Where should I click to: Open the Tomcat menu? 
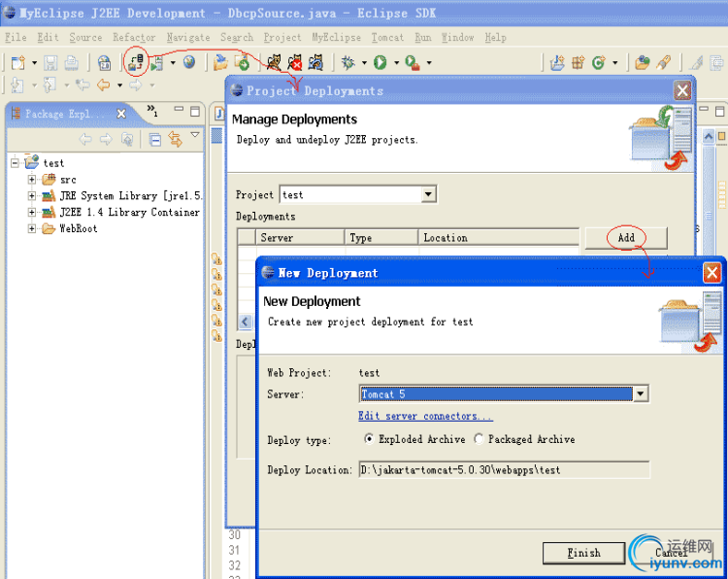387,37
